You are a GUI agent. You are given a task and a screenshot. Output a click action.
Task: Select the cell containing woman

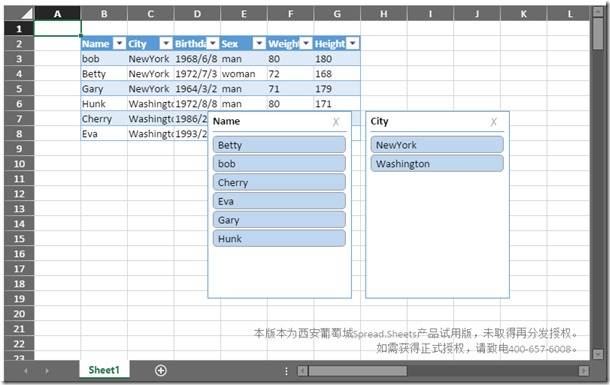[244, 74]
